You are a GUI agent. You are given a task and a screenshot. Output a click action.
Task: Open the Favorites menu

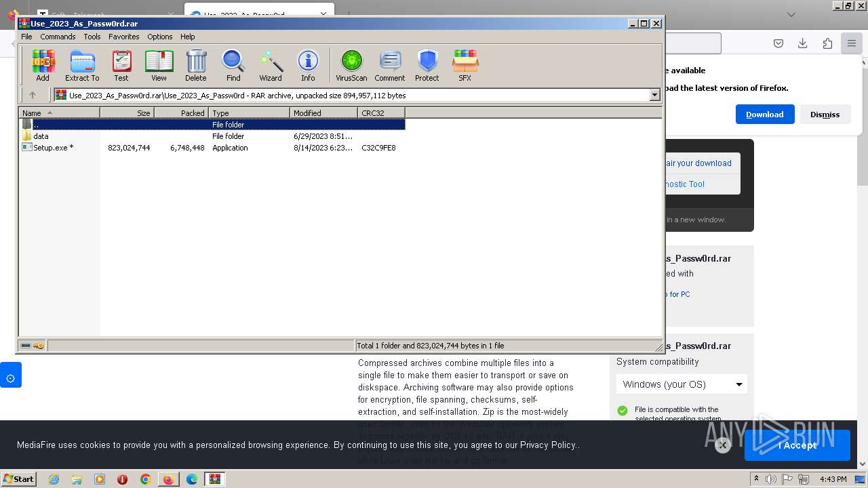coord(124,37)
